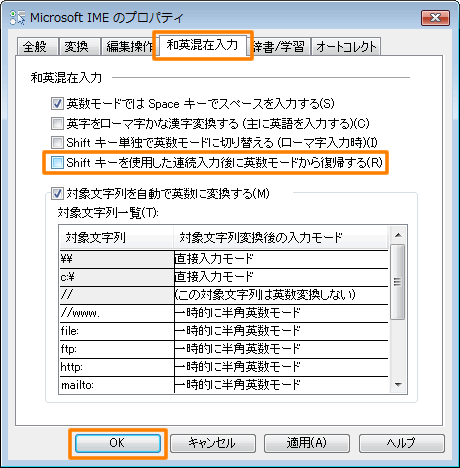The width and height of the screenshot is (460, 468).
Task: Open 一時的に半角英数モード cell for //www.
Action: point(281,313)
